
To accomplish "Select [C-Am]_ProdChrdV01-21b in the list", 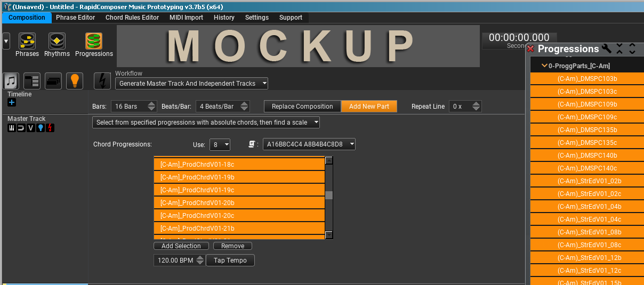I will pos(239,229).
